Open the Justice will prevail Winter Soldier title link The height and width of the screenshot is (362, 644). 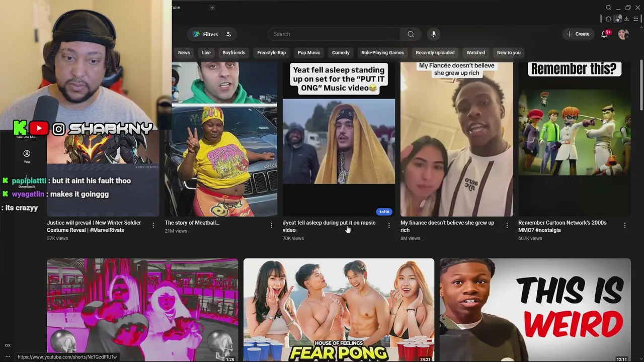click(x=94, y=226)
